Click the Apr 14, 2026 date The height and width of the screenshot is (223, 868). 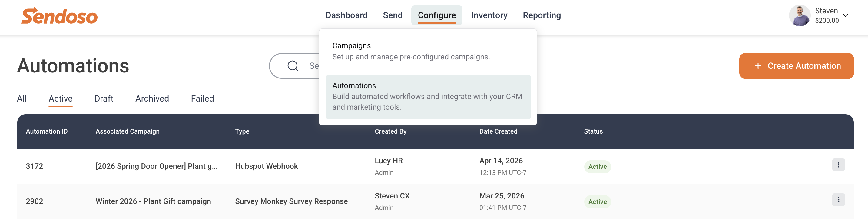501,161
